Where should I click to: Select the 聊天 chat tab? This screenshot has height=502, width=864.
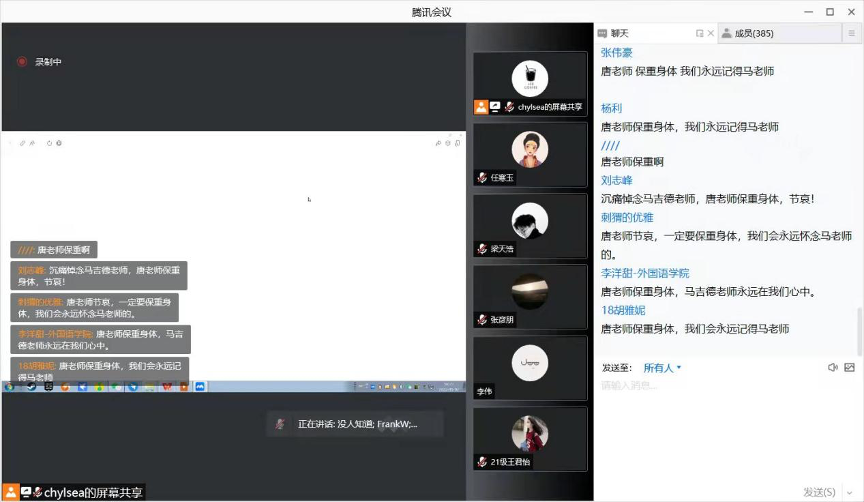(627, 33)
